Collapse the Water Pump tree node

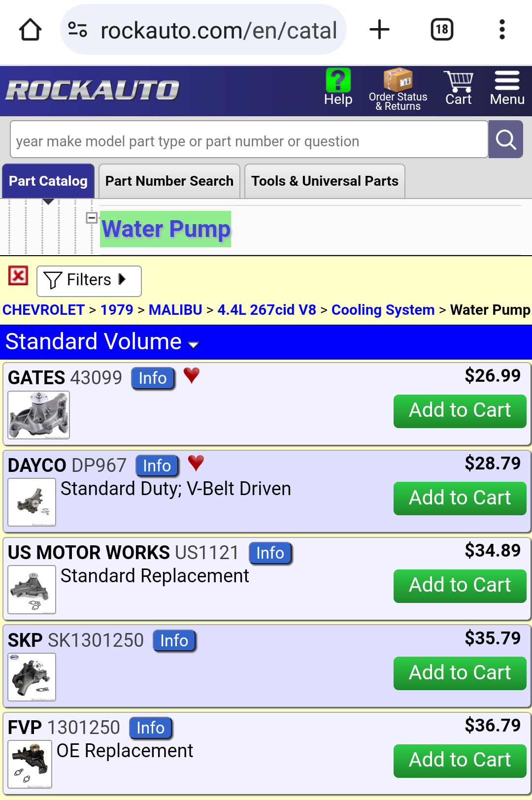tap(92, 218)
